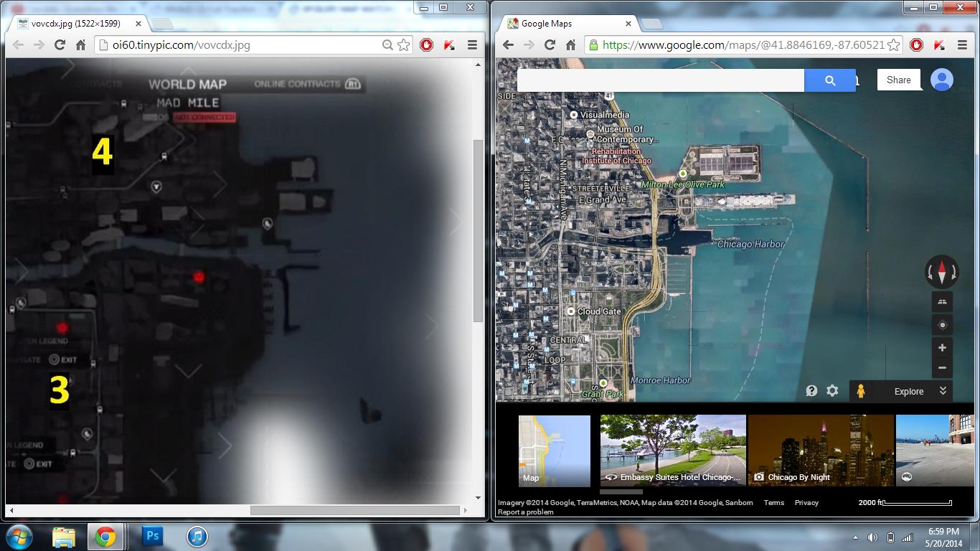
Task: Bookmark the Google Maps page with star
Action: [894, 44]
